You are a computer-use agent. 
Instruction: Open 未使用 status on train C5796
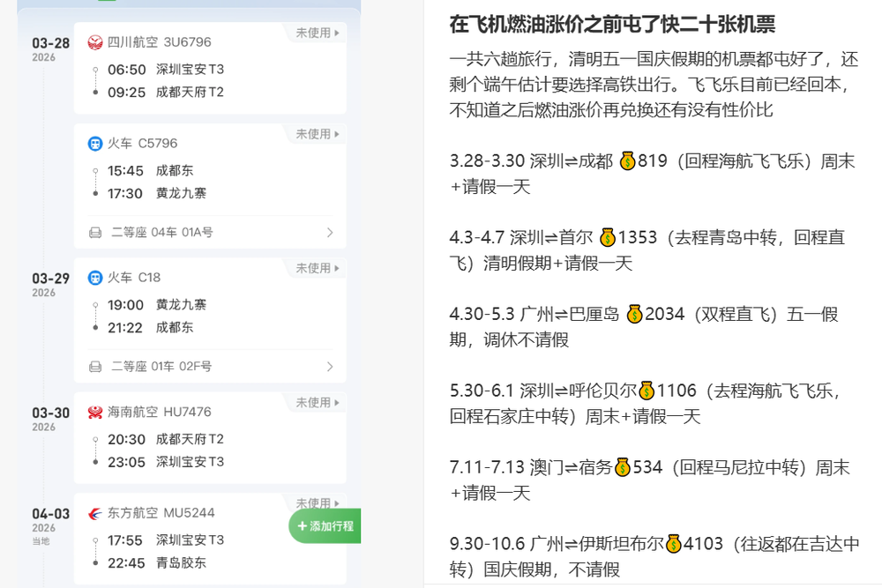(x=318, y=134)
